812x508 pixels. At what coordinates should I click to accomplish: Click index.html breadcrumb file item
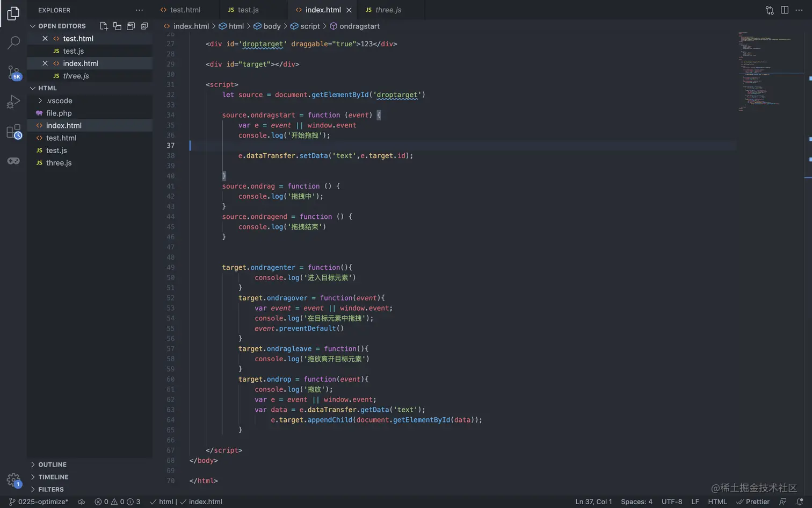click(186, 26)
